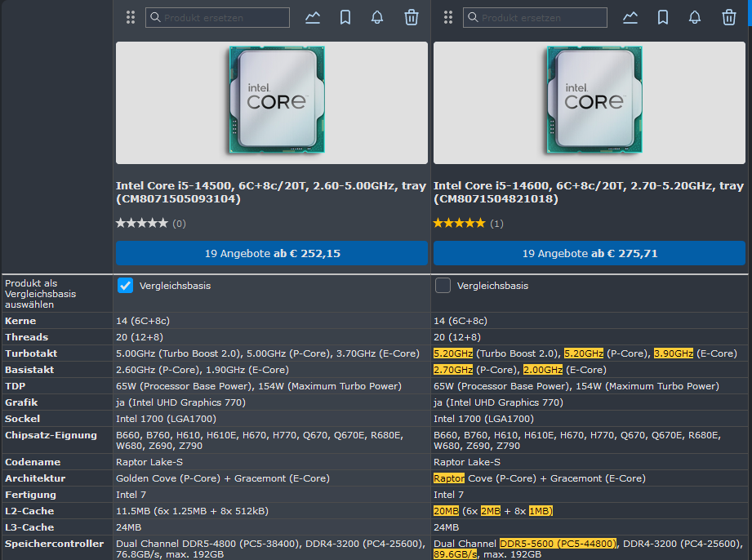This screenshot has width=752, height=560.
Task: Open the i5-14500 product image
Action: coord(272,103)
